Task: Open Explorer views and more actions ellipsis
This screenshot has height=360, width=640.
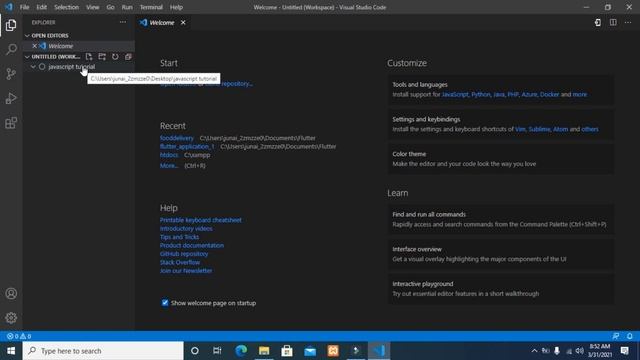Action: (123, 22)
